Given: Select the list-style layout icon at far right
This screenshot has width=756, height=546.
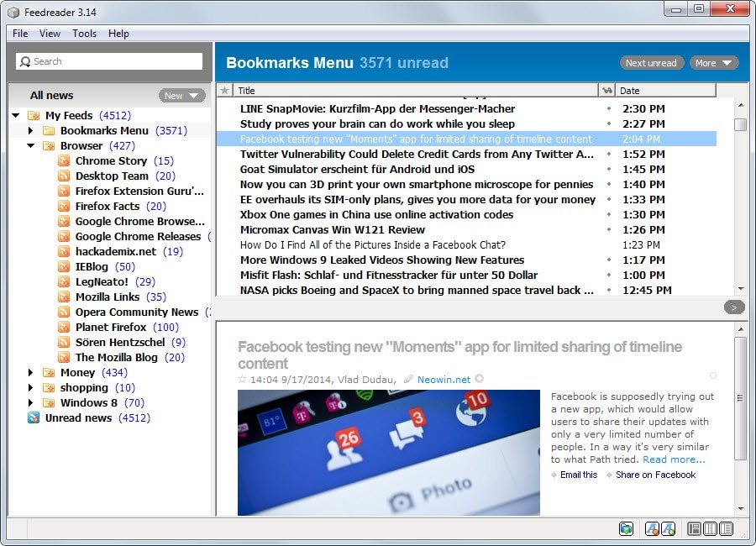Looking at the screenshot, I should click(x=726, y=528).
